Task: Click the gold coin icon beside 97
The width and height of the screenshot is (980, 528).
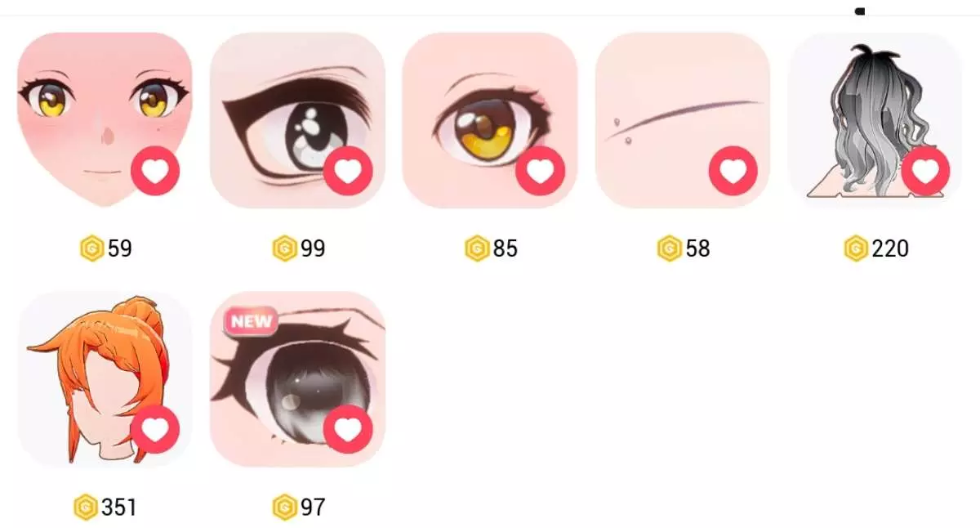Action: point(285,508)
